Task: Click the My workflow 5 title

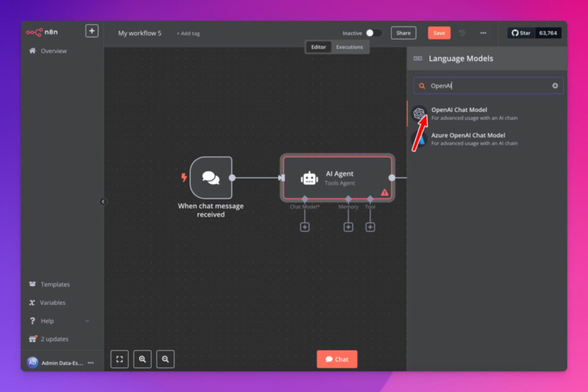Action: (x=140, y=33)
